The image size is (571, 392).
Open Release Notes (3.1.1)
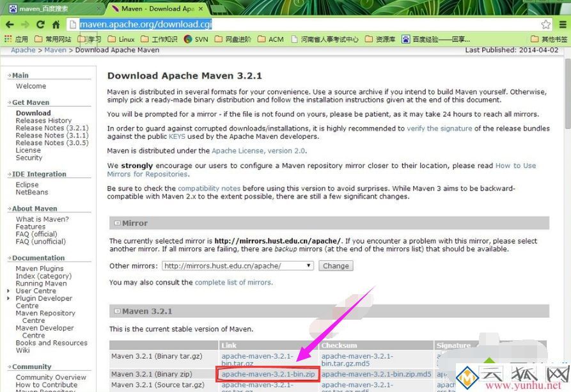[52, 135]
